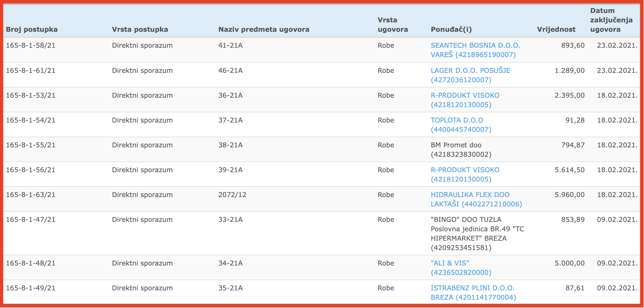Image resolution: width=644 pixels, height=308 pixels.
Task: Click contract subject 46-21A
Action: point(230,70)
